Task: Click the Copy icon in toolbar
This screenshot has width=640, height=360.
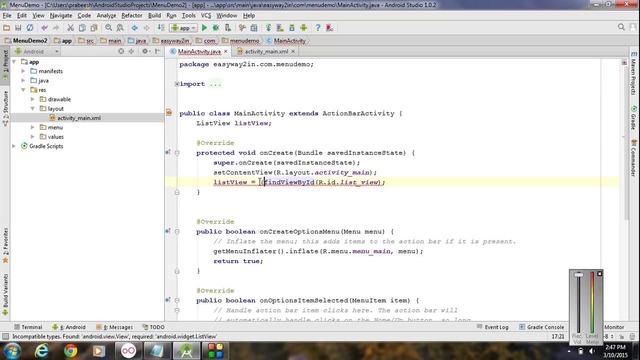Action: (x=82, y=28)
